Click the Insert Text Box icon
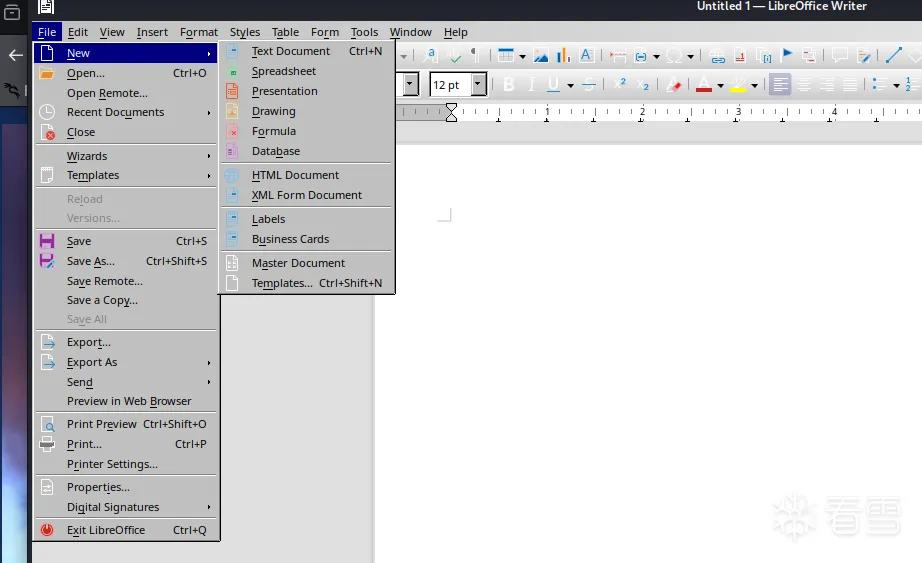This screenshot has height=563, width=922. [x=586, y=56]
